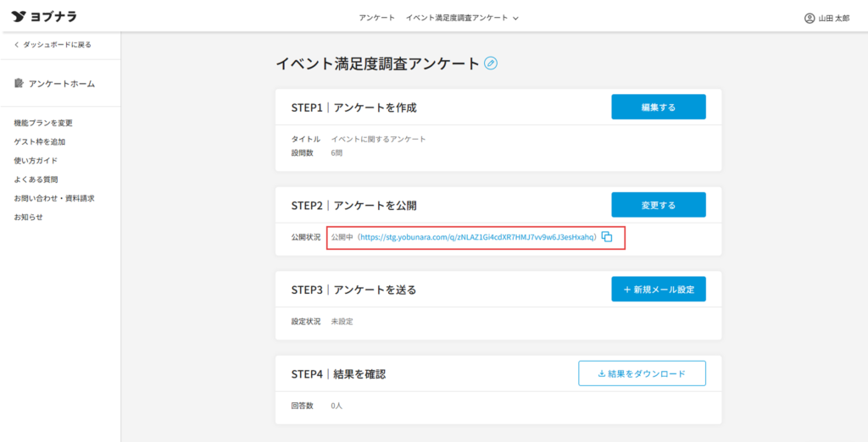Open よくある質問 from the sidebar

tap(36, 180)
